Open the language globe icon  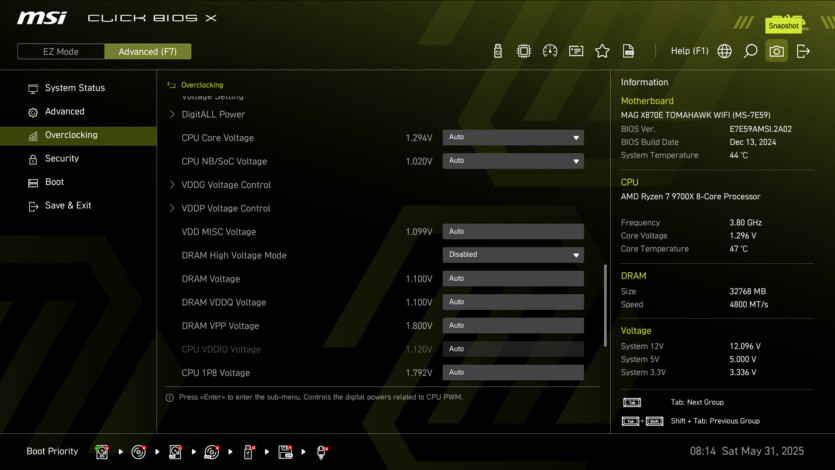coord(724,51)
